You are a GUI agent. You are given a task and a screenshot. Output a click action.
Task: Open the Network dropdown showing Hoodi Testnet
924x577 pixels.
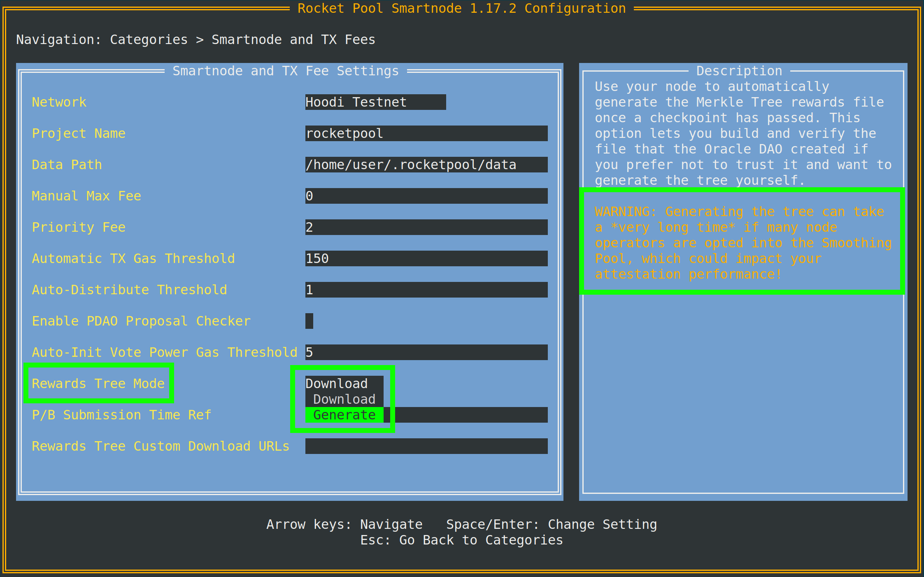point(375,102)
